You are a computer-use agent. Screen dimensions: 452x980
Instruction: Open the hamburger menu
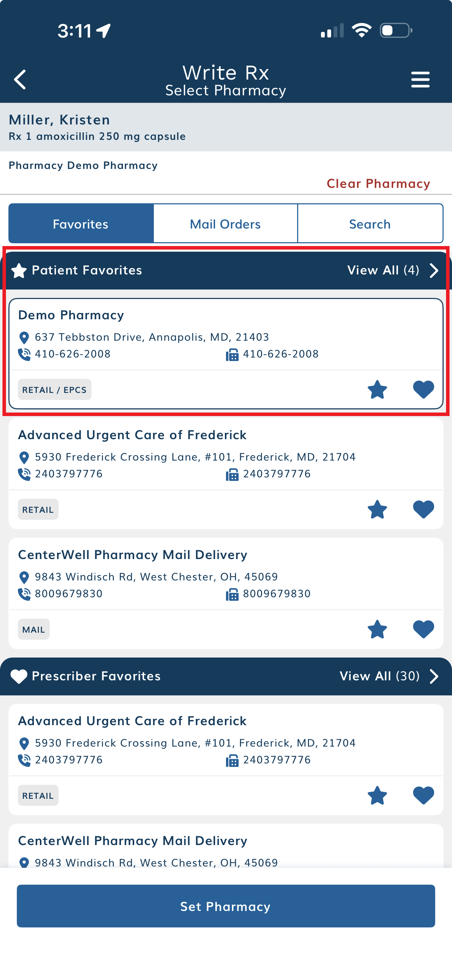click(420, 80)
